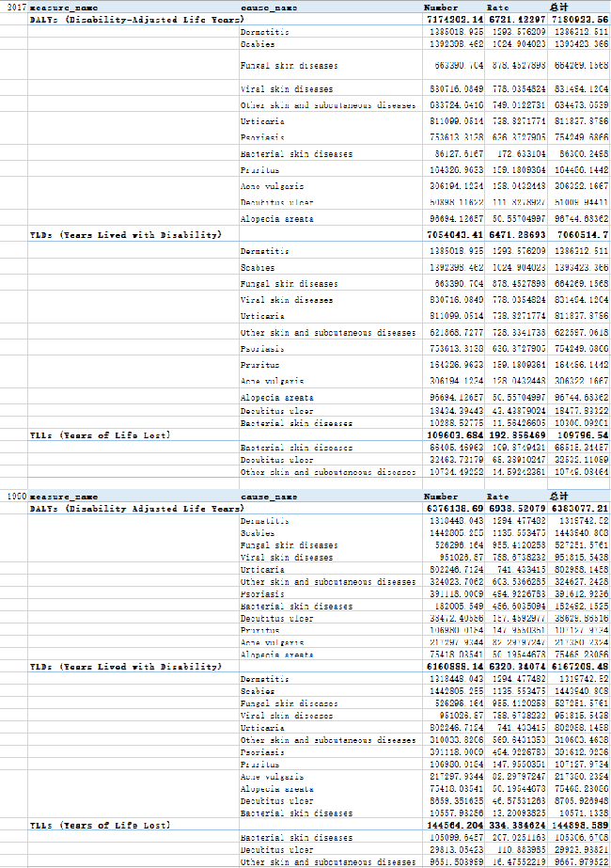This screenshot has width=611, height=868.
Task: Click the bold total 7174202.14
Action: (455, 20)
